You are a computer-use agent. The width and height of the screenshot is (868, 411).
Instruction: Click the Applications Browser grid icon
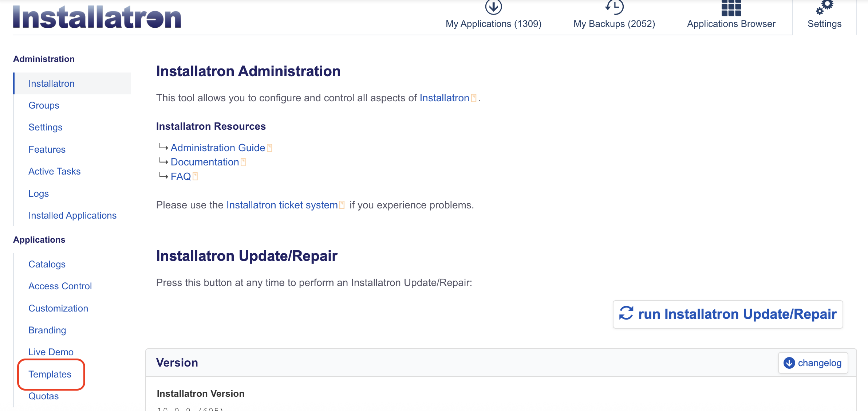[x=731, y=8]
